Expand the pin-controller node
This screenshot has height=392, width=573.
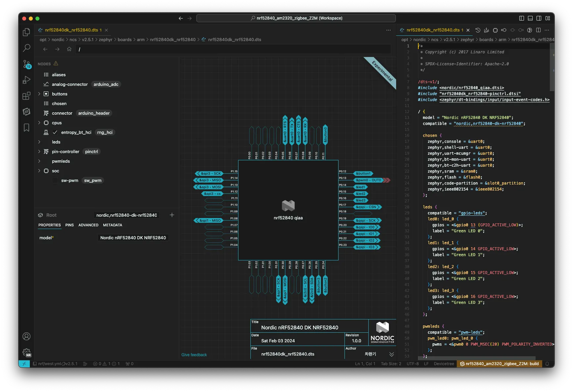39,151
